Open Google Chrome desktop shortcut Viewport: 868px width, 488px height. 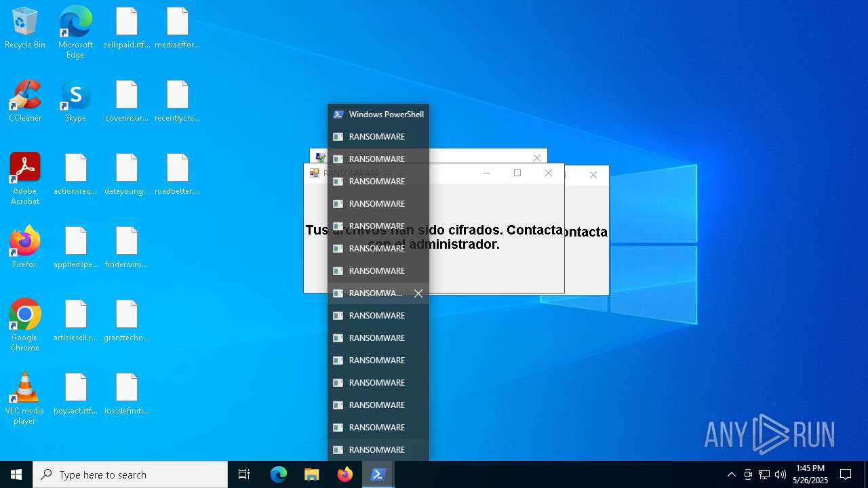25,325
